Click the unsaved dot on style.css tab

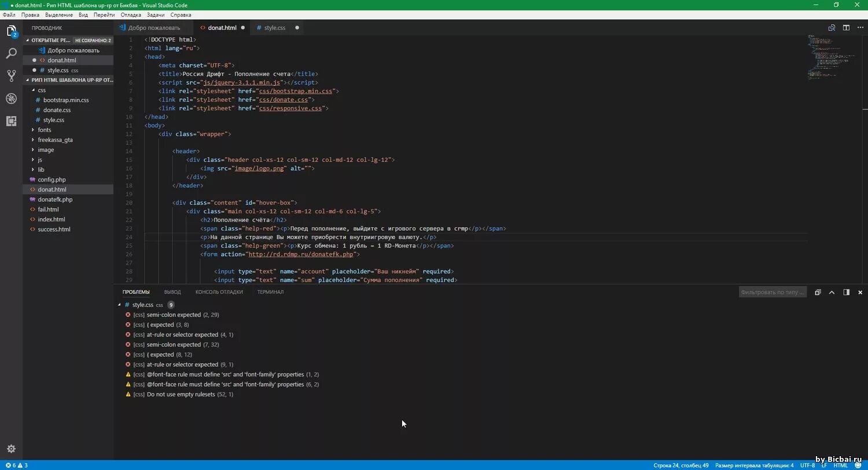(x=297, y=28)
